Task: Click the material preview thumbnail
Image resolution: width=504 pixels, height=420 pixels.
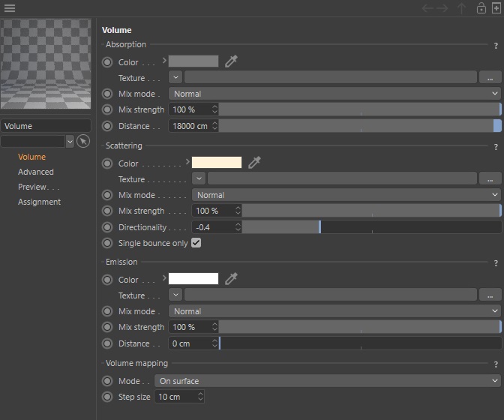Action: (x=46, y=64)
